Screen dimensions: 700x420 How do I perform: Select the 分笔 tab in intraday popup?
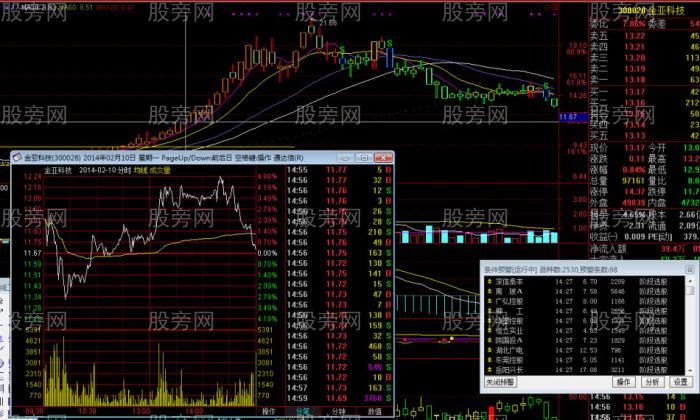pyautogui.click(x=303, y=412)
